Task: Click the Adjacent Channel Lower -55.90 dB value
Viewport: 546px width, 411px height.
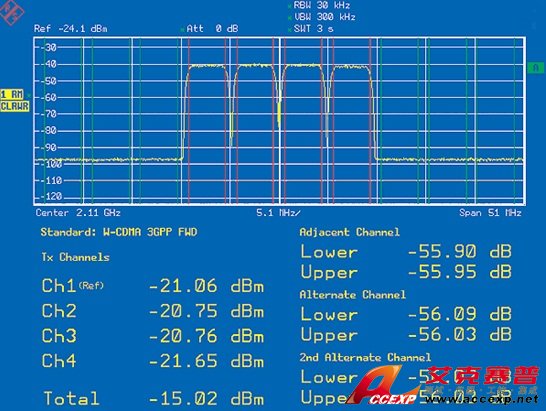Action: 459,251
